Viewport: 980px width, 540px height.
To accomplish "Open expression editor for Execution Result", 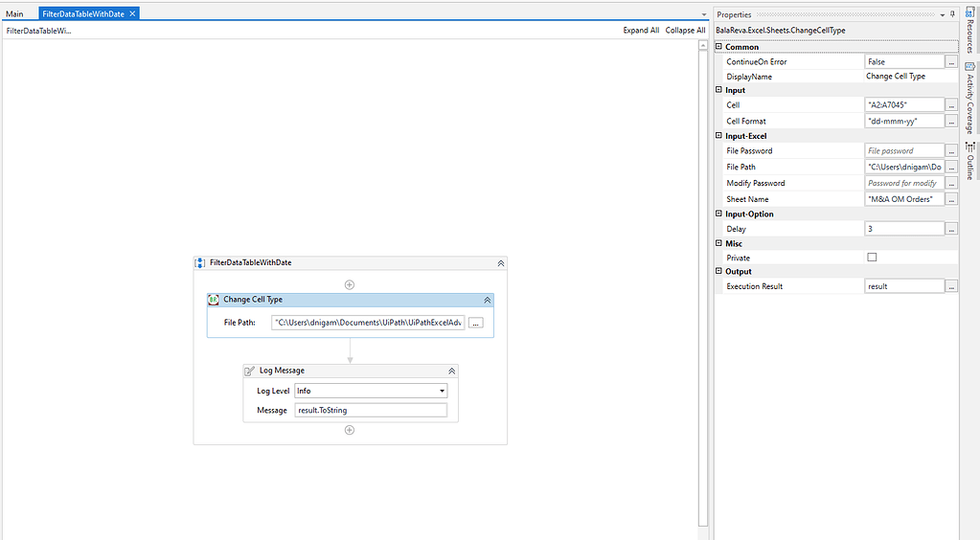I will 951,286.
